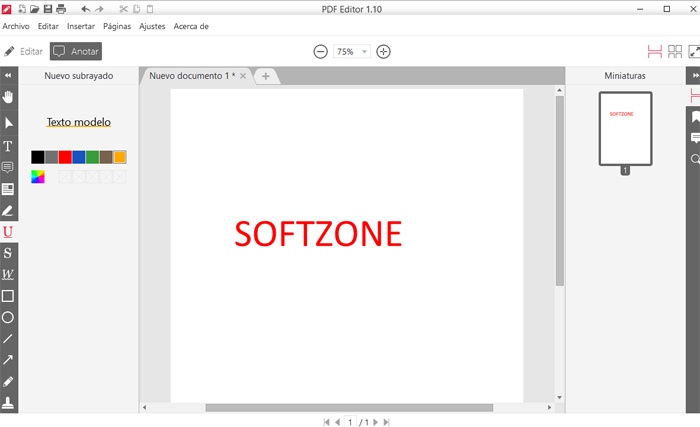This screenshot has width=700, height=427.
Task: Select the Rectangle shape tool
Action: click(8, 296)
